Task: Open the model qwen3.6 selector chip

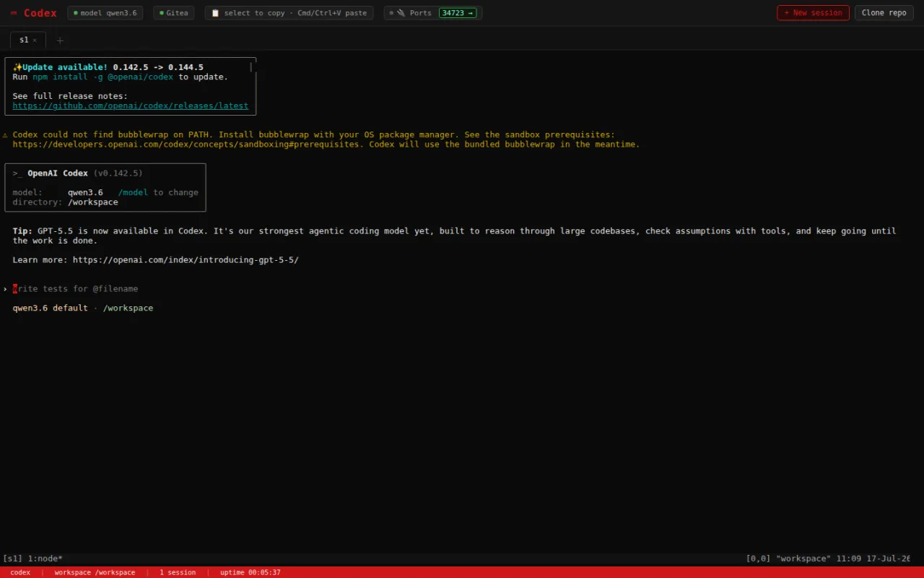Action: click(105, 13)
